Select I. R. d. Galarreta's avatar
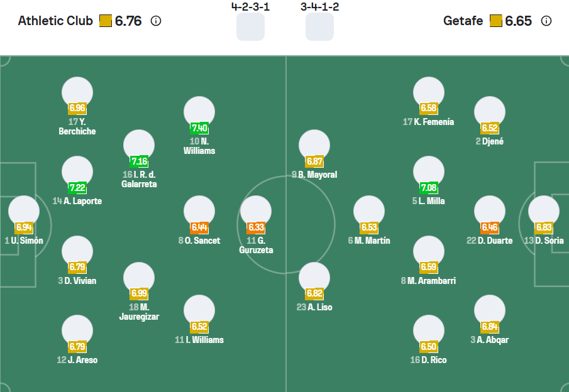The width and height of the screenshot is (569, 392). click(139, 144)
